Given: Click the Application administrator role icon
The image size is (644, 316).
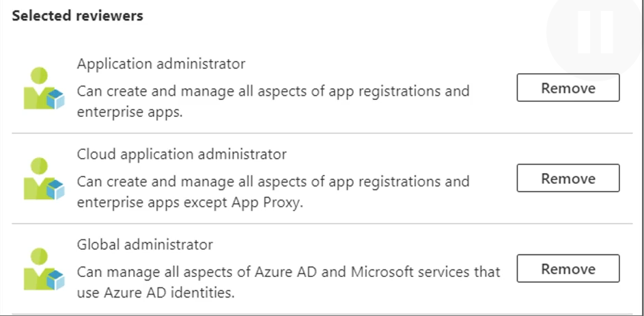Looking at the screenshot, I should 43,89.
